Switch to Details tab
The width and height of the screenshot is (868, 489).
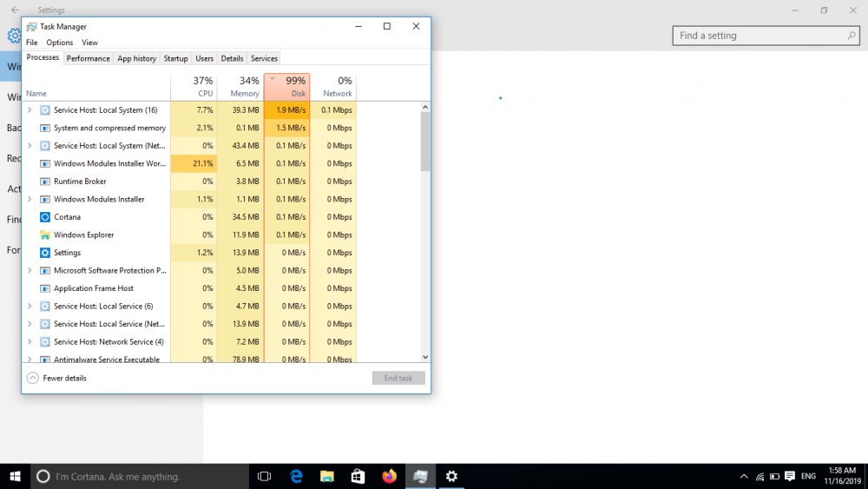pos(232,58)
